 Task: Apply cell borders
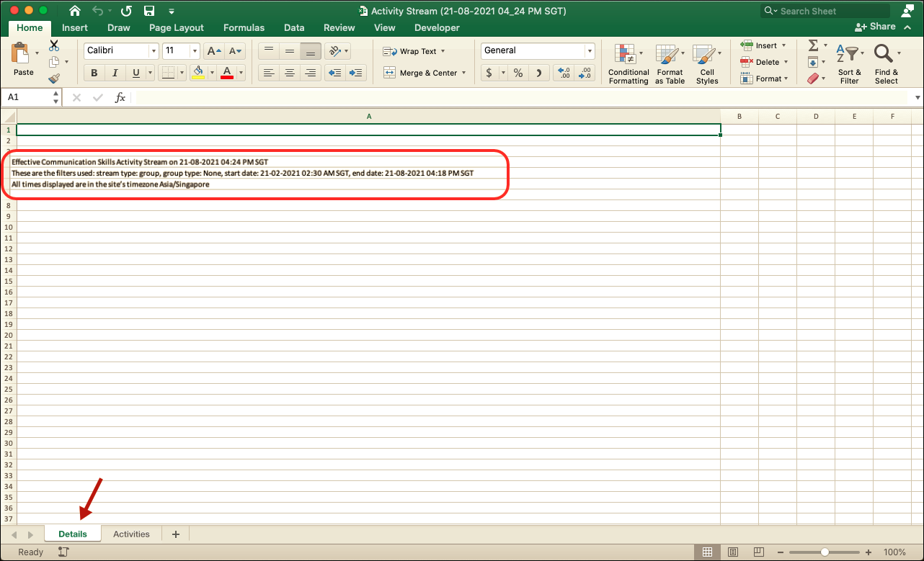[x=167, y=73]
